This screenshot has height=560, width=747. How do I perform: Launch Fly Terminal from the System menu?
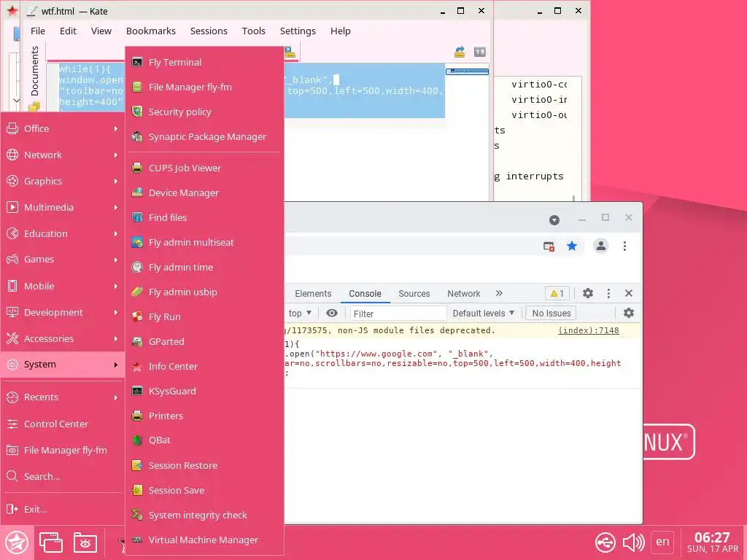pos(205,63)
